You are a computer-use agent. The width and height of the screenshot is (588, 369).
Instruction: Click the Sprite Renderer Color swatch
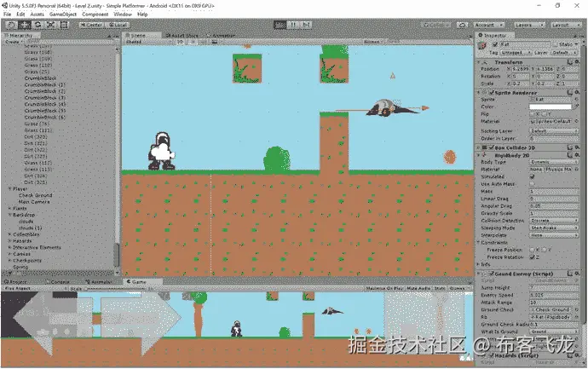[x=551, y=107]
